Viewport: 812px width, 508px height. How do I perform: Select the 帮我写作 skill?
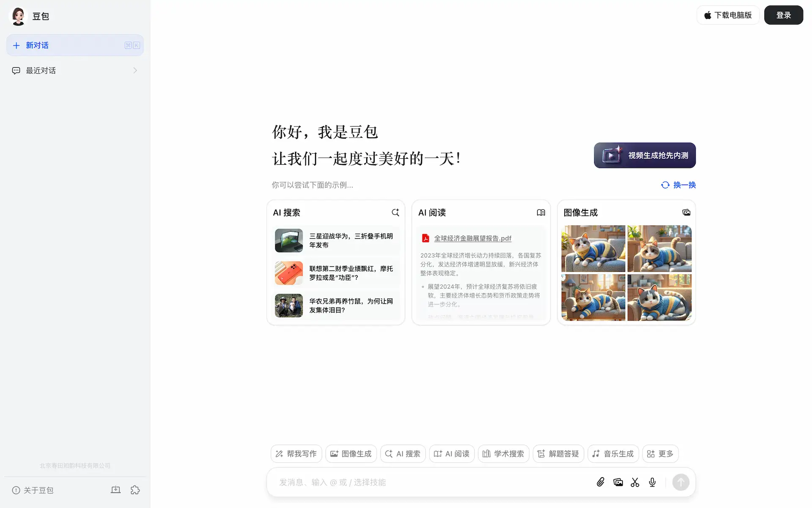[296, 453]
